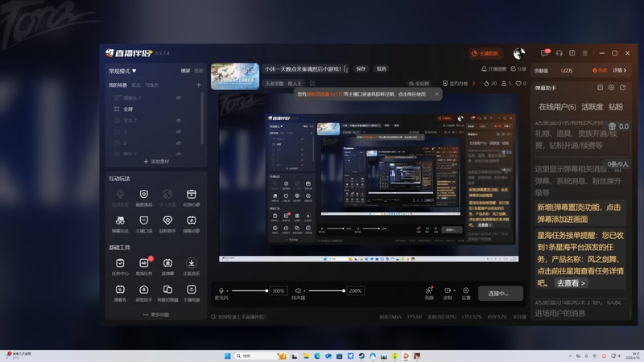Open the speaker device dropdown arrow
The width and height of the screenshot is (644, 362).
coord(304,291)
